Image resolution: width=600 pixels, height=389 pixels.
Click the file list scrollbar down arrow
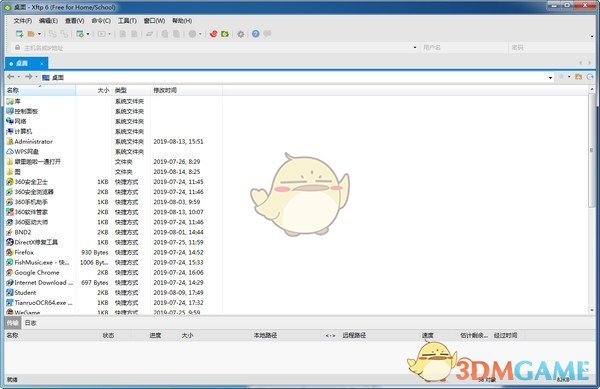(592, 311)
